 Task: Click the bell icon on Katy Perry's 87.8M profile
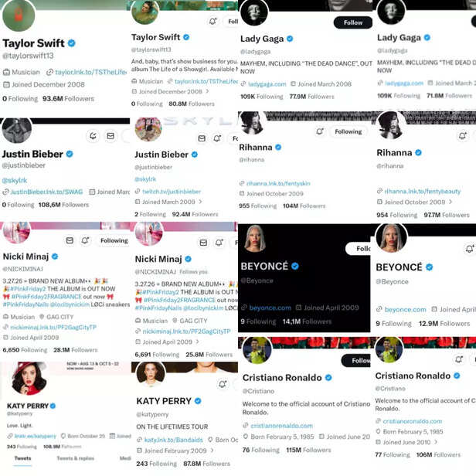click(x=223, y=384)
